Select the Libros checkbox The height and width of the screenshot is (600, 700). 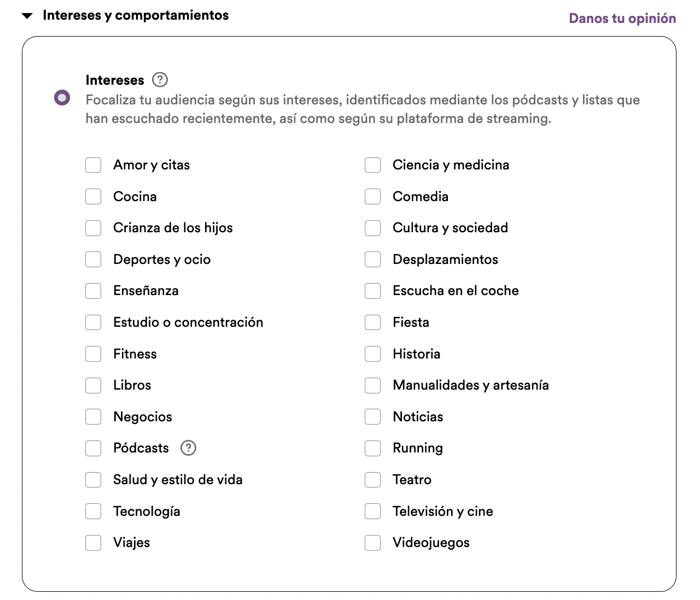pyautogui.click(x=93, y=385)
